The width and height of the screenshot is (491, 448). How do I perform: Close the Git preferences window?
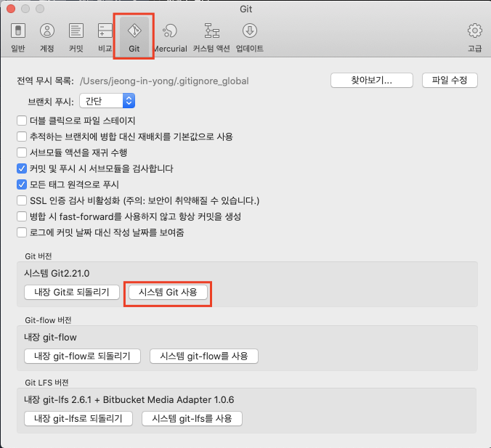point(11,9)
